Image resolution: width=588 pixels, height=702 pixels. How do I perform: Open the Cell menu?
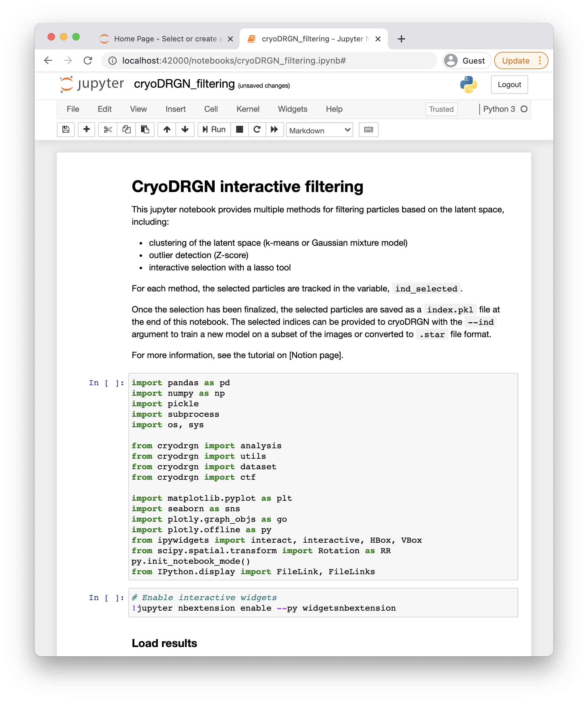211,109
